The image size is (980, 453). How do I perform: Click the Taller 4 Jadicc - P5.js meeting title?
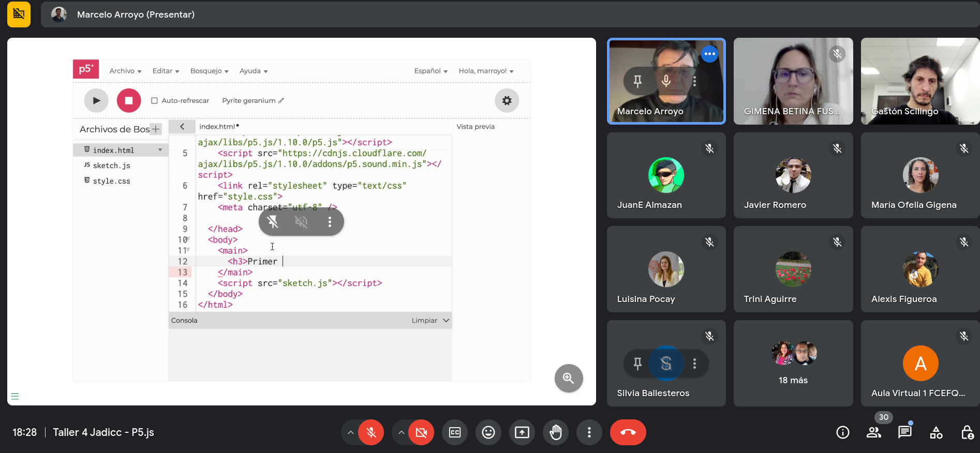coord(103,432)
